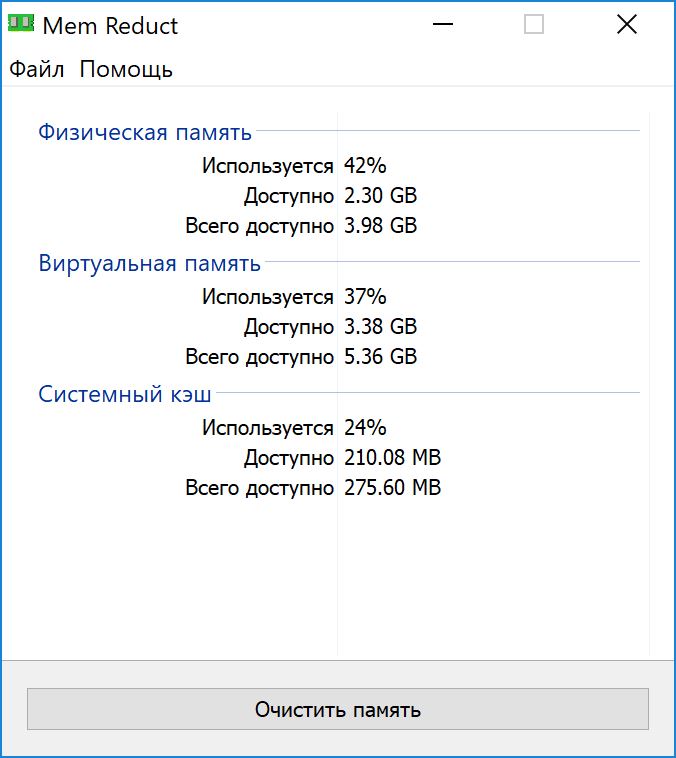
Task: Click physical memory available 2.30 GB value
Action: [380, 196]
